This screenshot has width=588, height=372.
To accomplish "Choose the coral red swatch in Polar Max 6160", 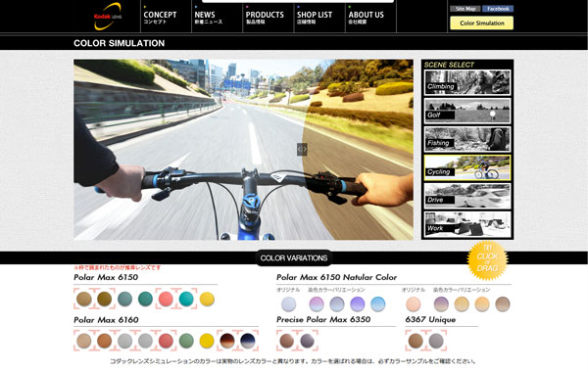I will click(x=166, y=341).
